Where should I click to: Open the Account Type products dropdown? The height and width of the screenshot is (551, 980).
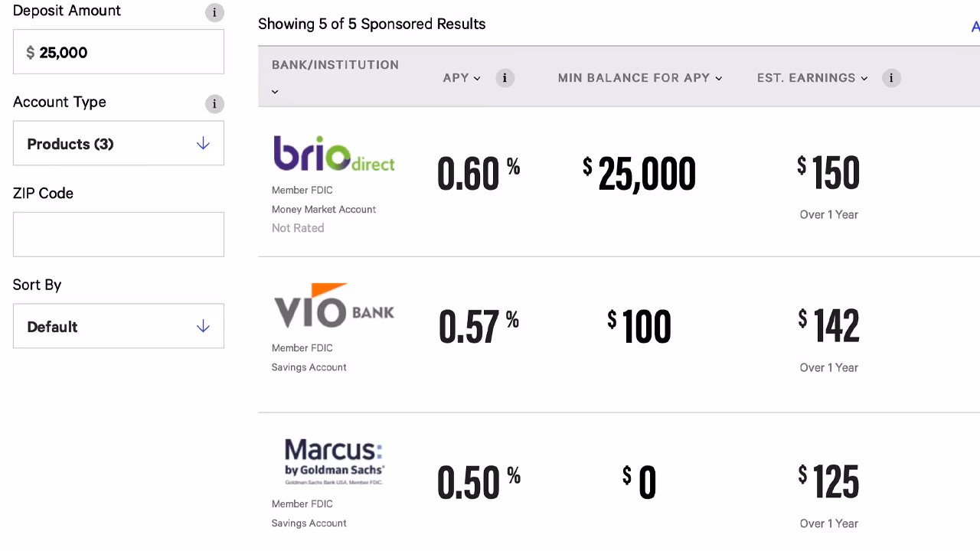(x=119, y=142)
